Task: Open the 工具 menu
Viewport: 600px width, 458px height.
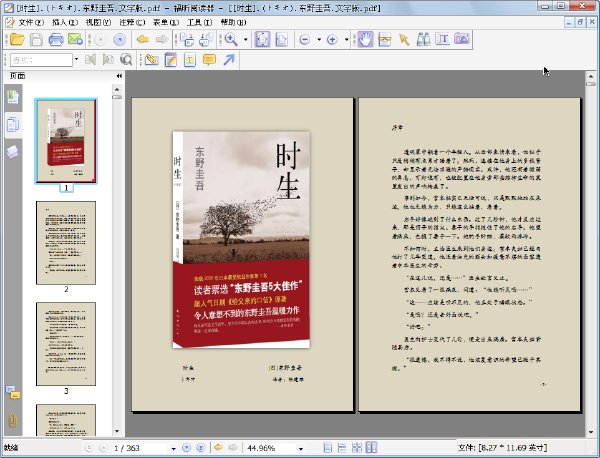Action: [199, 23]
